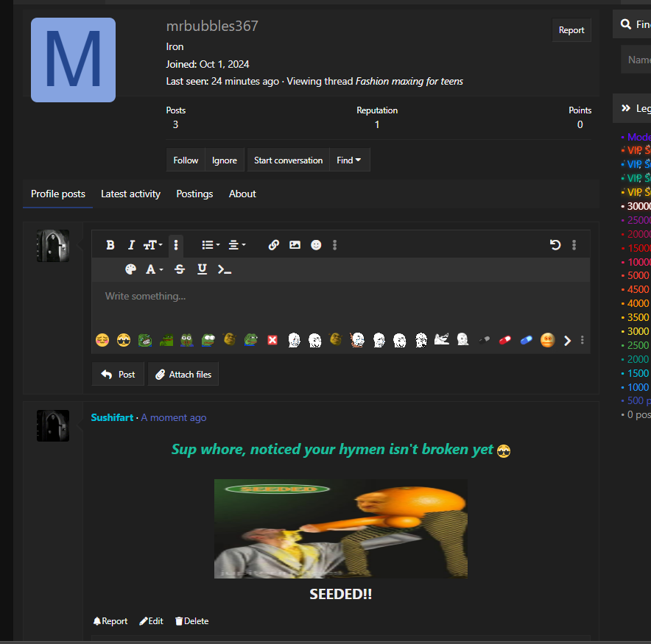Open the Postings tab
This screenshot has width=651, height=644.
pos(194,194)
